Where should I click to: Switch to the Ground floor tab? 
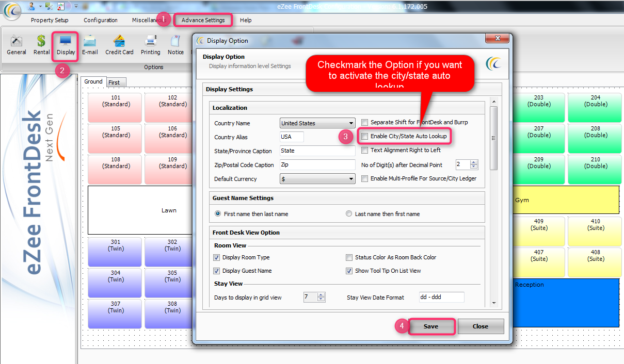[93, 81]
